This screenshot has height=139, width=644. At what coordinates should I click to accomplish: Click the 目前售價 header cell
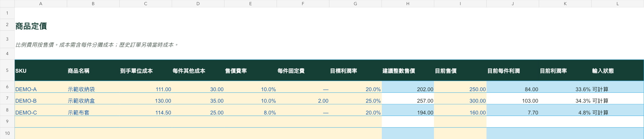460,70
